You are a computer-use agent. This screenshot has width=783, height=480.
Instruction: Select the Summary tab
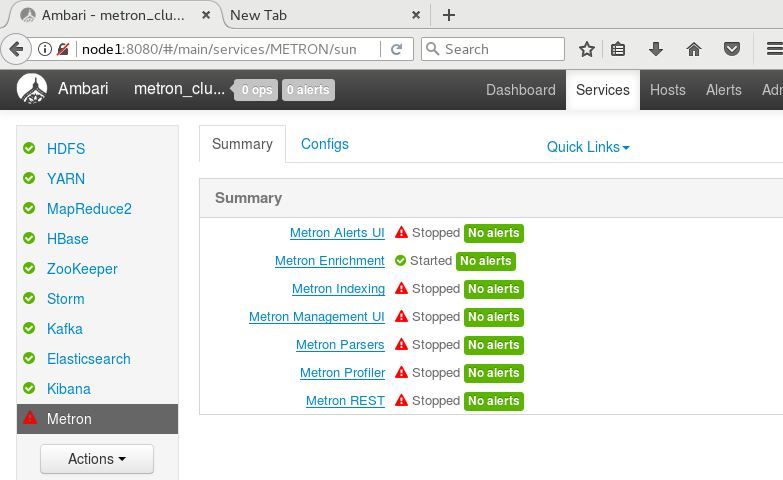click(242, 144)
